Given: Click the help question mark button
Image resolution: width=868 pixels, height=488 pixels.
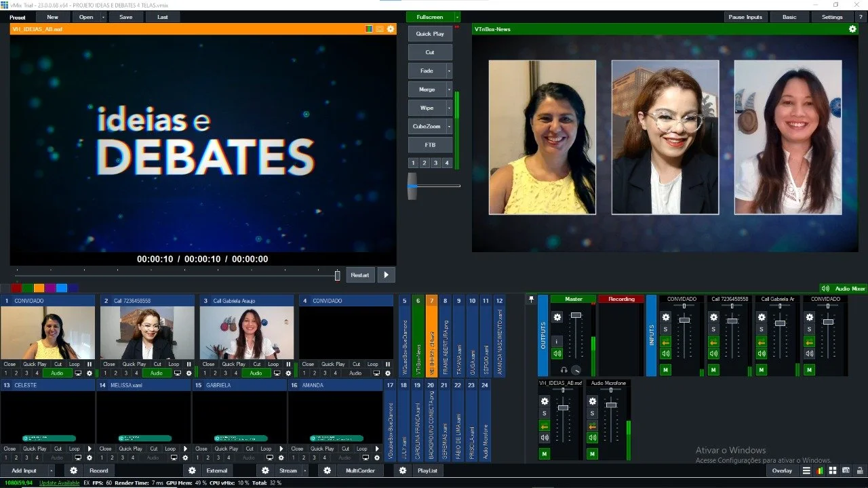Looking at the screenshot, I should 861,17.
